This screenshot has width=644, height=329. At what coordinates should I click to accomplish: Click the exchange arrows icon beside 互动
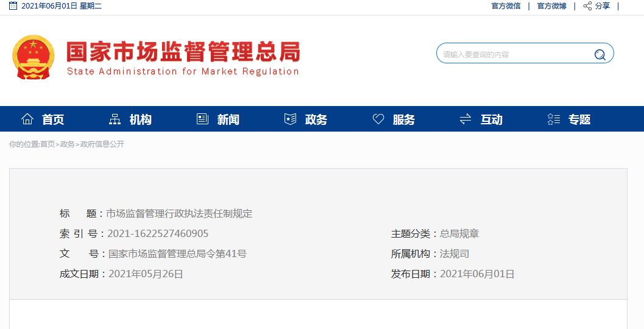pos(465,119)
